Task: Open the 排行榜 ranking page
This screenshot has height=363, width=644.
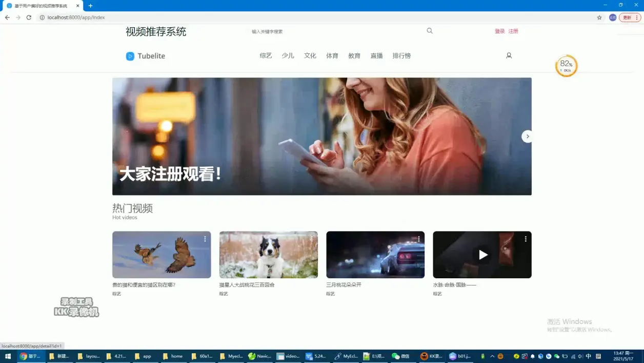Action: tap(401, 56)
